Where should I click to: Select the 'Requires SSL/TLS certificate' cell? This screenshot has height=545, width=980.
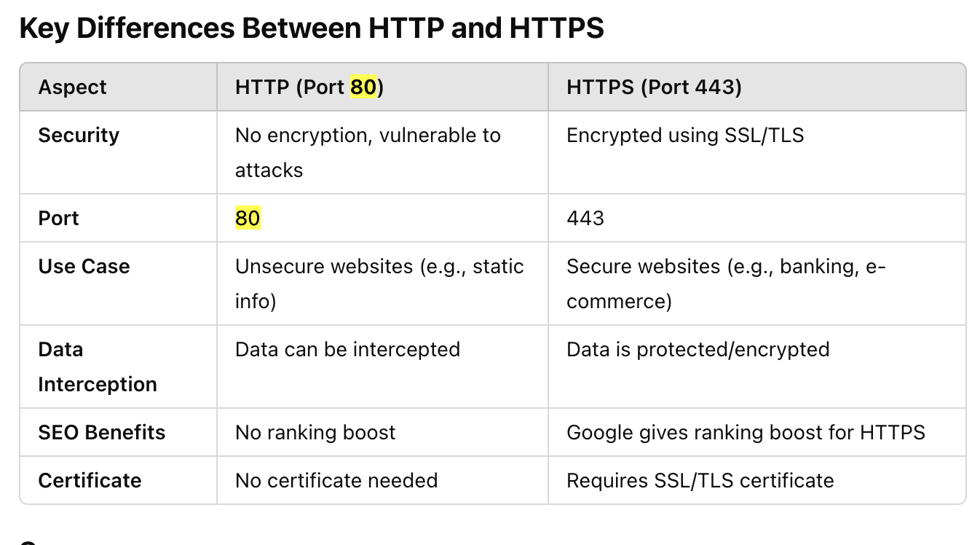[700, 481]
